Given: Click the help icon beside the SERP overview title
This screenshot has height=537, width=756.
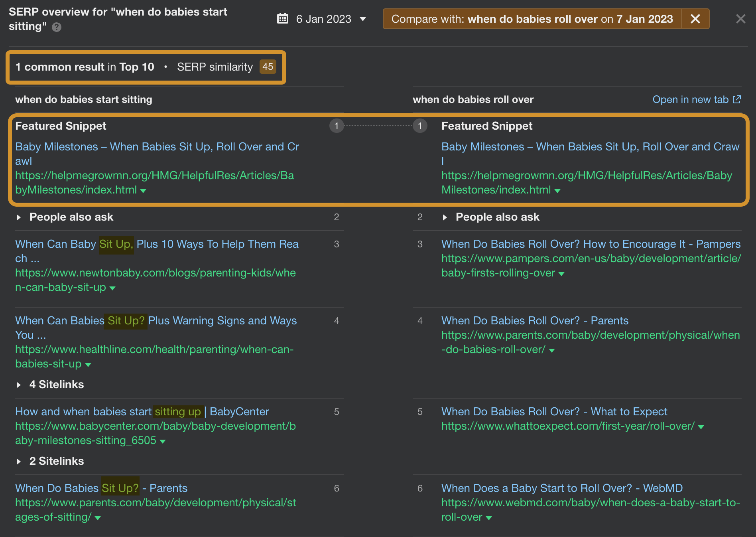Looking at the screenshot, I should pyautogui.click(x=57, y=27).
